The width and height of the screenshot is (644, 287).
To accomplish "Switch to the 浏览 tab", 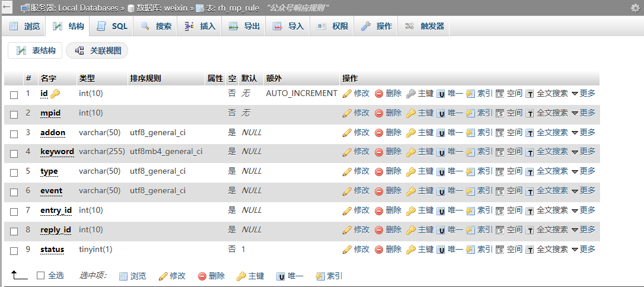I will pyautogui.click(x=24, y=26).
